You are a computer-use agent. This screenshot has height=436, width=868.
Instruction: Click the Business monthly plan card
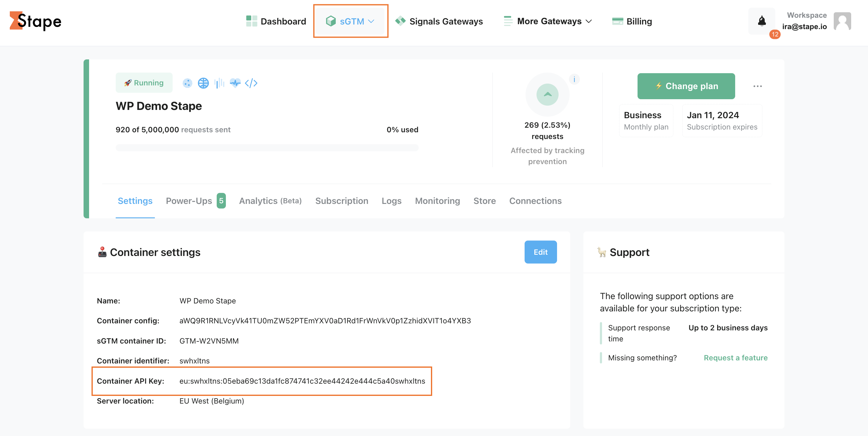click(646, 120)
